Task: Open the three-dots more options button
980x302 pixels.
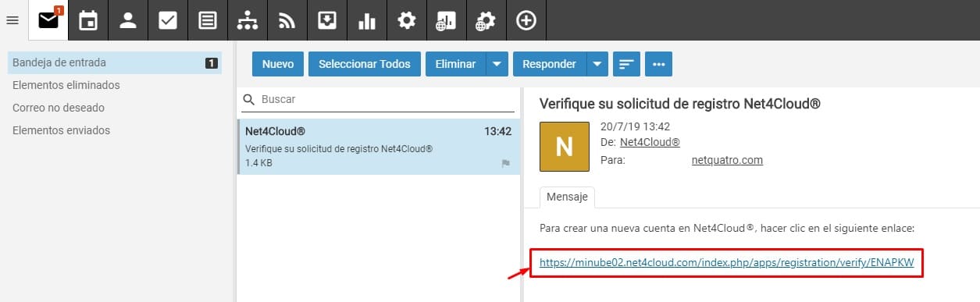Action: coord(658,64)
